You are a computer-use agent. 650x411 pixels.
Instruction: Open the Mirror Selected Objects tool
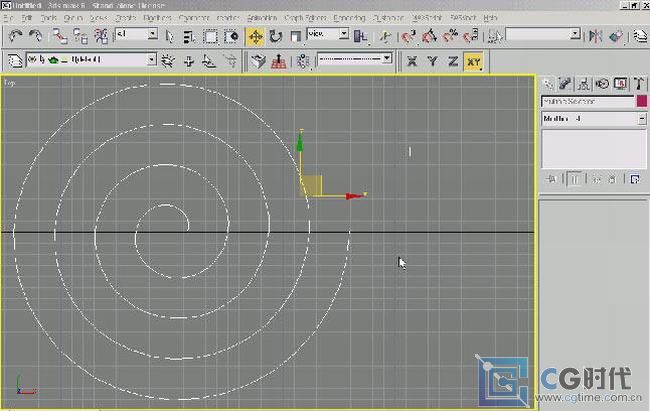click(x=595, y=36)
